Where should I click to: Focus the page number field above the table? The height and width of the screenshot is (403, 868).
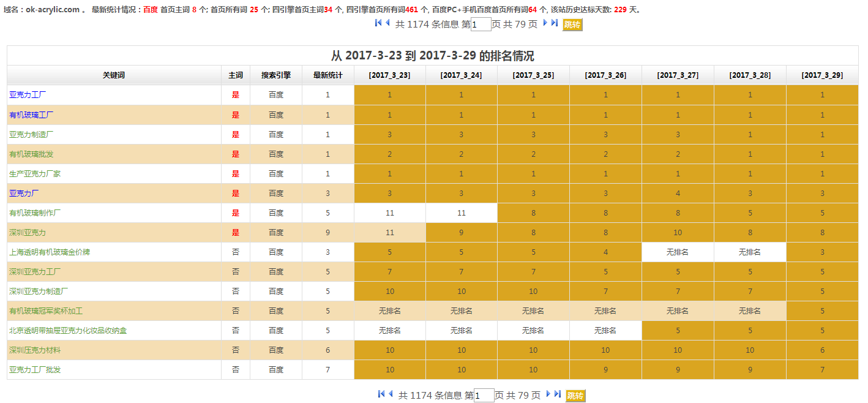pyautogui.click(x=481, y=24)
